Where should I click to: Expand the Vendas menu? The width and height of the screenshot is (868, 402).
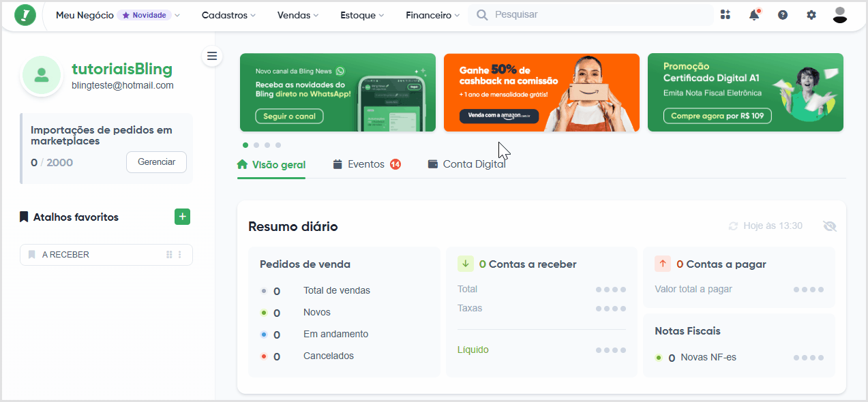tap(298, 15)
